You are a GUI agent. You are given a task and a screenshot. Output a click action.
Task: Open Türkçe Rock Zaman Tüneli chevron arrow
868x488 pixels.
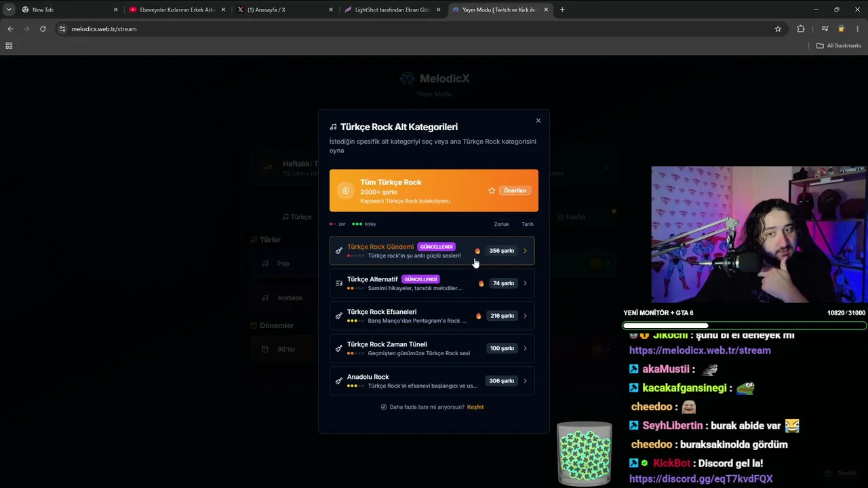[x=525, y=348]
